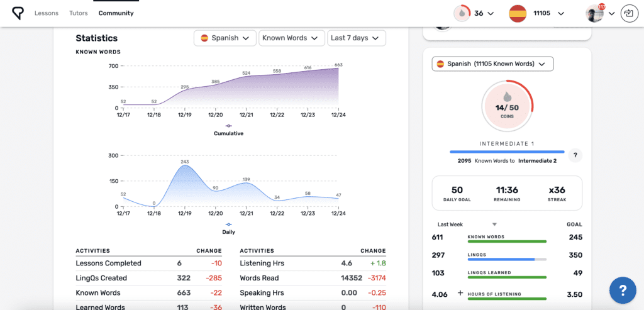Click the Spanish flag in top bar
The image size is (644, 310).
[x=518, y=13]
